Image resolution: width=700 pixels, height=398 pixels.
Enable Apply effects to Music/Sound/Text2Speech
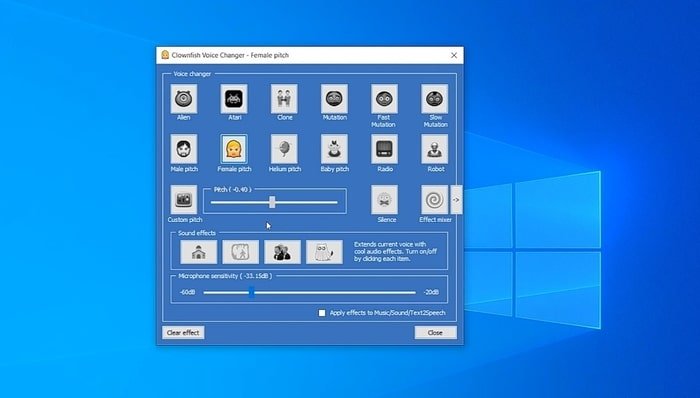322,313
